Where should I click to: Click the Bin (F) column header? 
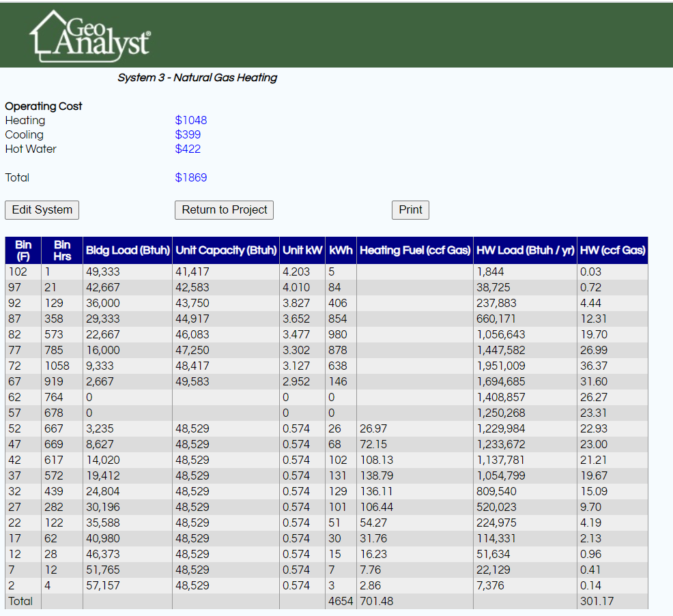tap(23, 250)
